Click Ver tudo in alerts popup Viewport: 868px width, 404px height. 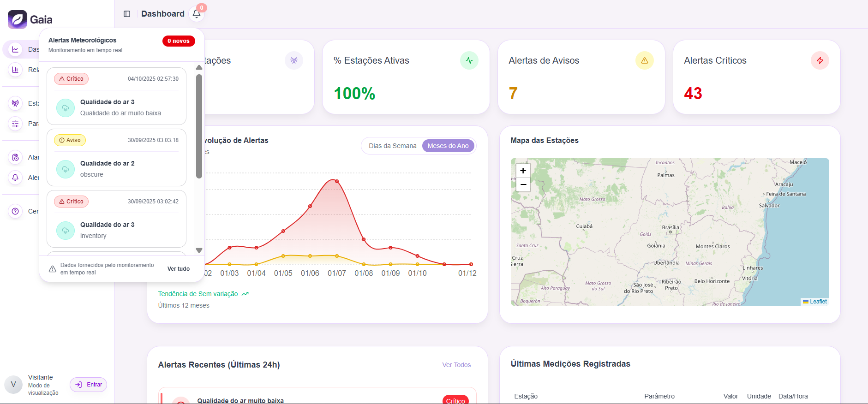click(178, 269)
